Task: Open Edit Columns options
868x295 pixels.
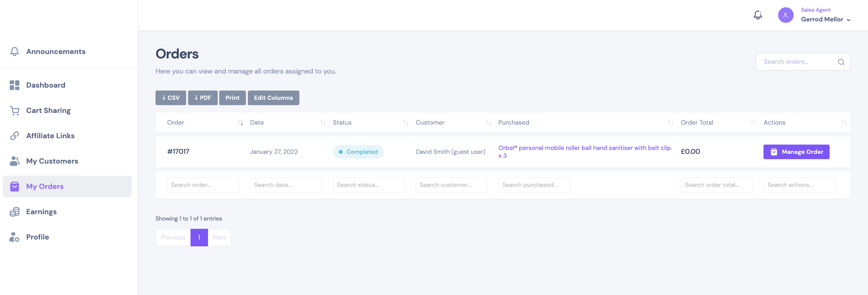Action: [x=273, y=98]
